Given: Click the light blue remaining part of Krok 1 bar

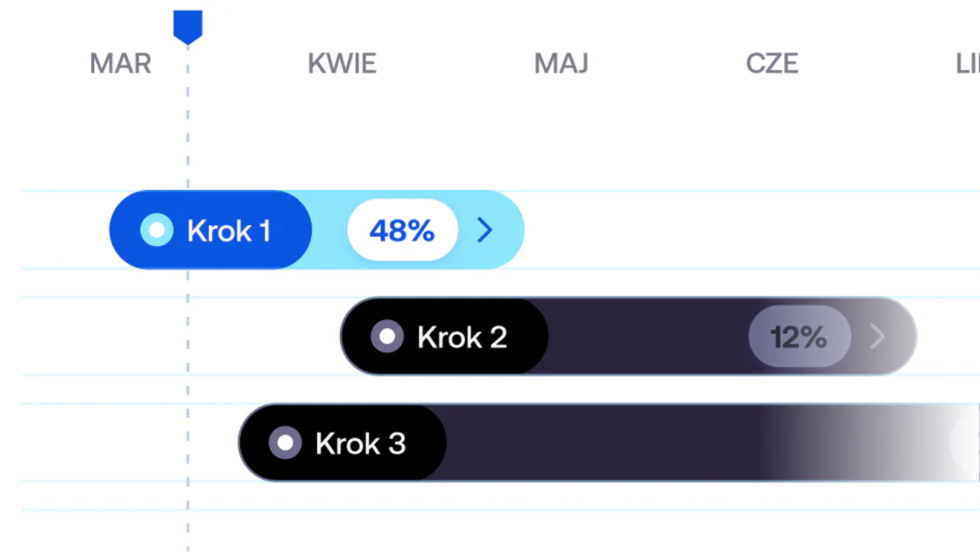Looking at the screenshot, I should coord(418,230).
